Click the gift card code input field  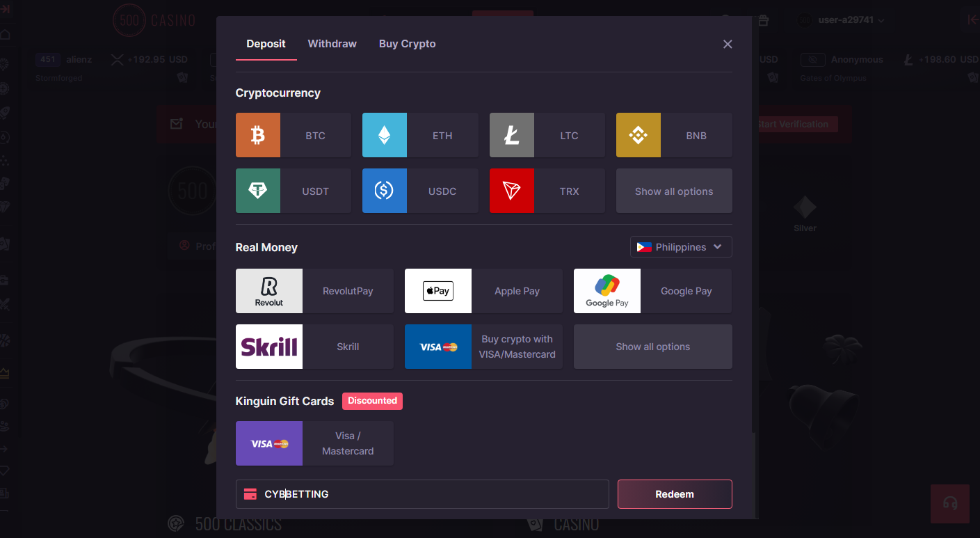431,494
